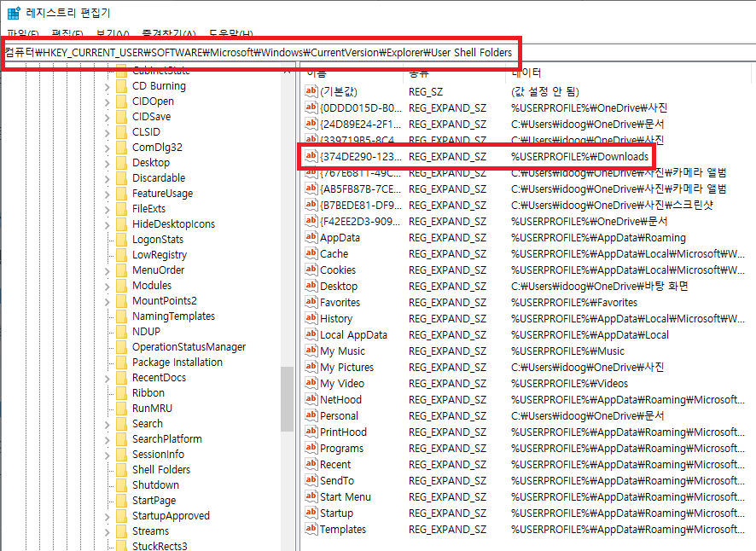Image resolution: width=756 pixels, height=551 pixels.
Task: Click the string icon beside Cache value
Action: pyautogui.click(x=311, y=253)
